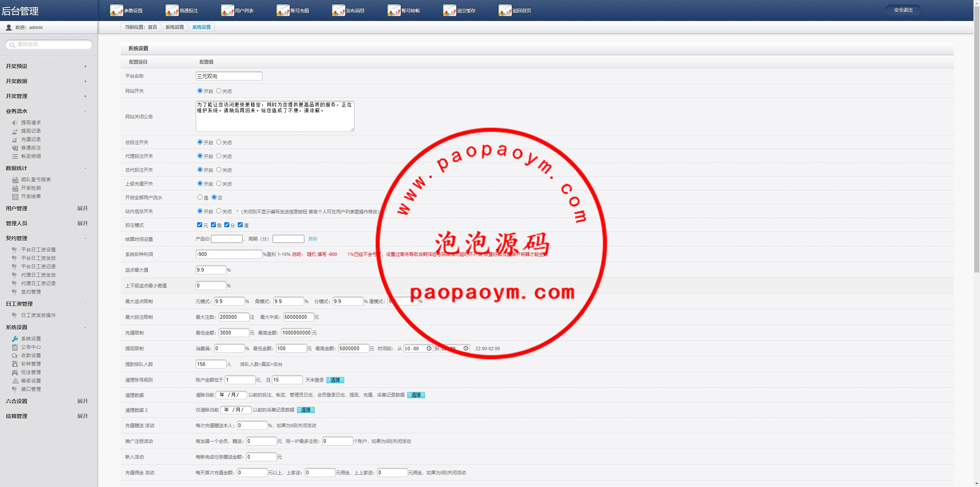This screenshot has height=487, width=980.
Task: Expand 开奖管理 sidebar section
Action: click(85, 96)
